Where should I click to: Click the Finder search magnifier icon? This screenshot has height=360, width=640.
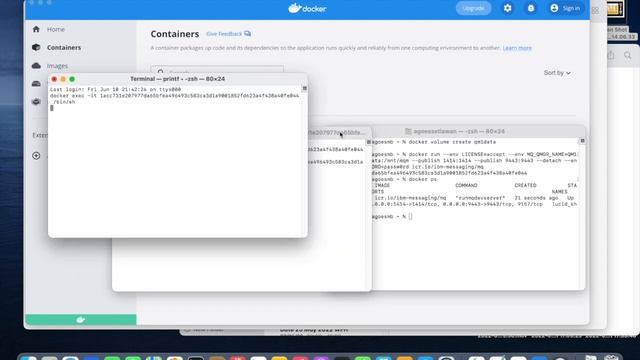click(628, 55)
